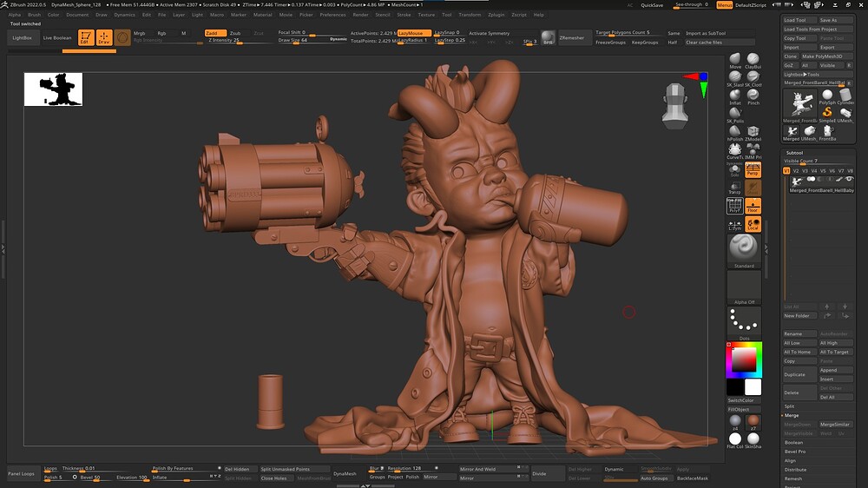Expand the Distribute section
868x488 pixels.
click(795, 470)
